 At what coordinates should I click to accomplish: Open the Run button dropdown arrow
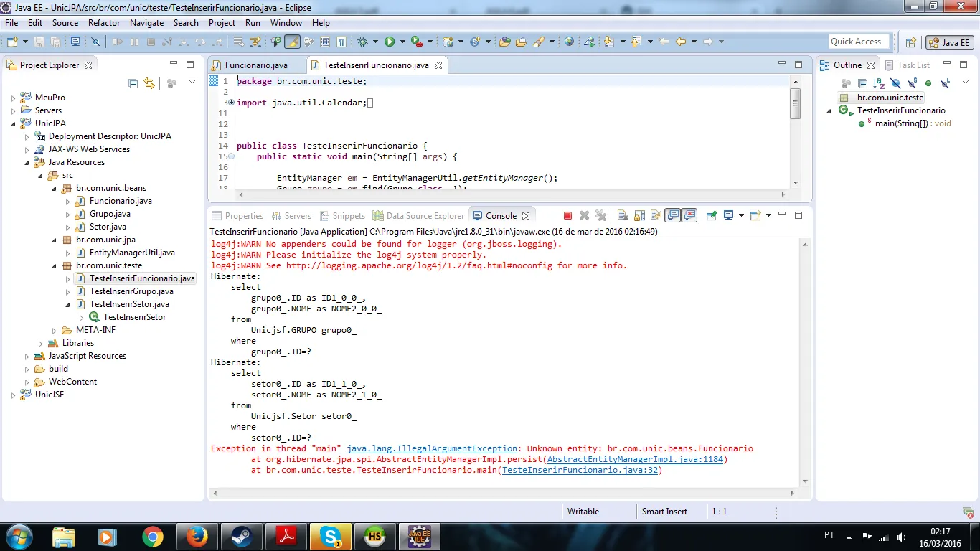click(402, 42)
